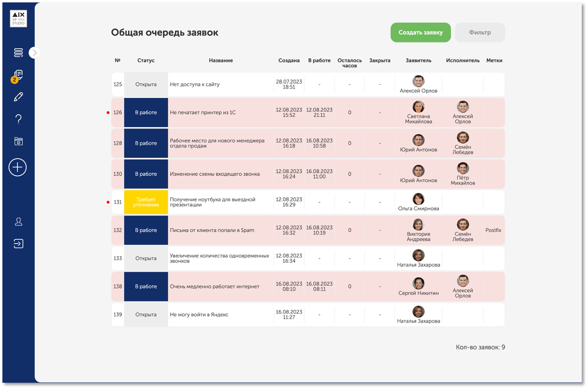The height and width of the screenshot is (389, 588).
Task: Expand the sidebar with chevron arrow
Action: click(34, 52)
